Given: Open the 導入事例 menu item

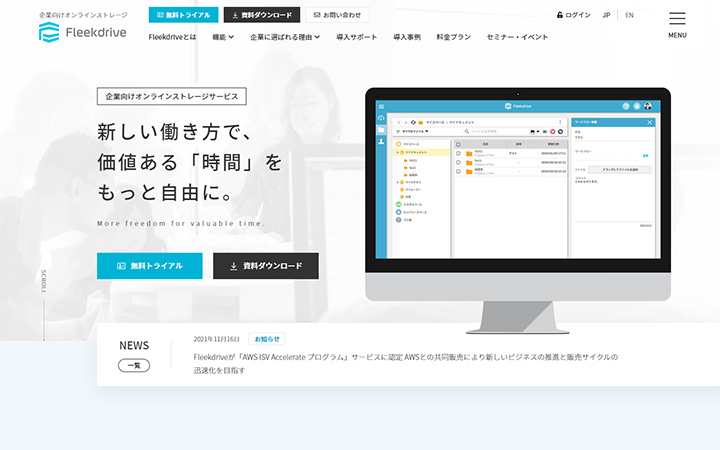Looking at the screenshot, I should (x=407, y=37).
